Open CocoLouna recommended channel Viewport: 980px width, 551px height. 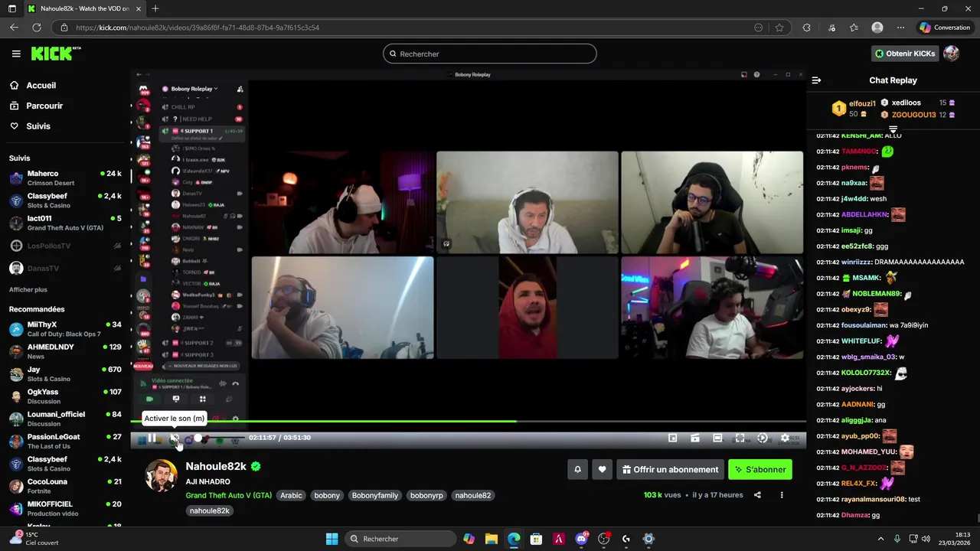pyautogui.click(x=65, y=486)
